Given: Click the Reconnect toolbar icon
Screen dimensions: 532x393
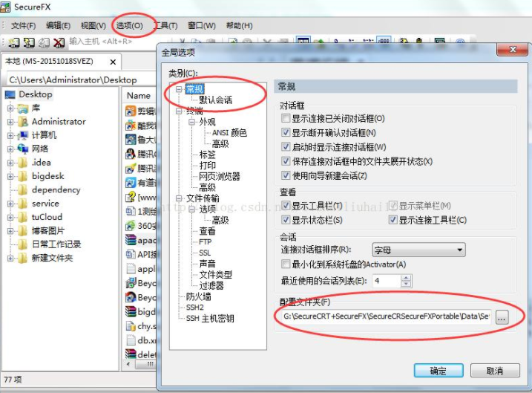Looking at the screenshot, I should coord(44,43).
